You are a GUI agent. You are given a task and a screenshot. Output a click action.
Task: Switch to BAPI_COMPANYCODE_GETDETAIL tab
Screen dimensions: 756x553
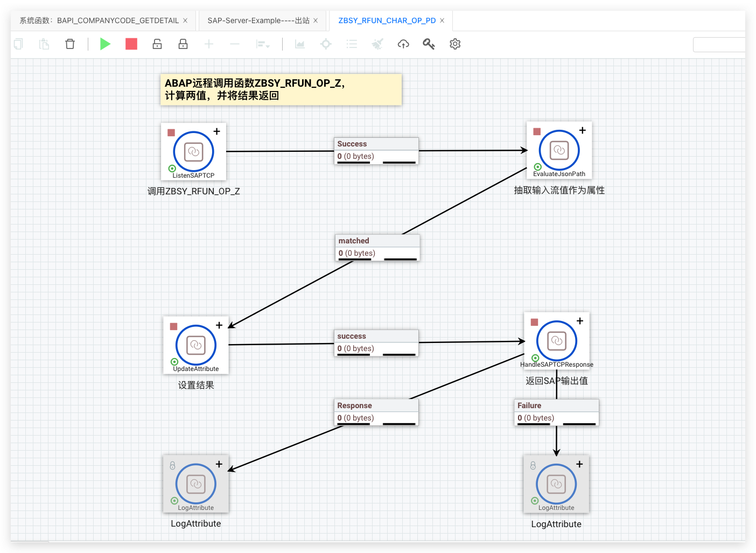(x=100, y=20)
